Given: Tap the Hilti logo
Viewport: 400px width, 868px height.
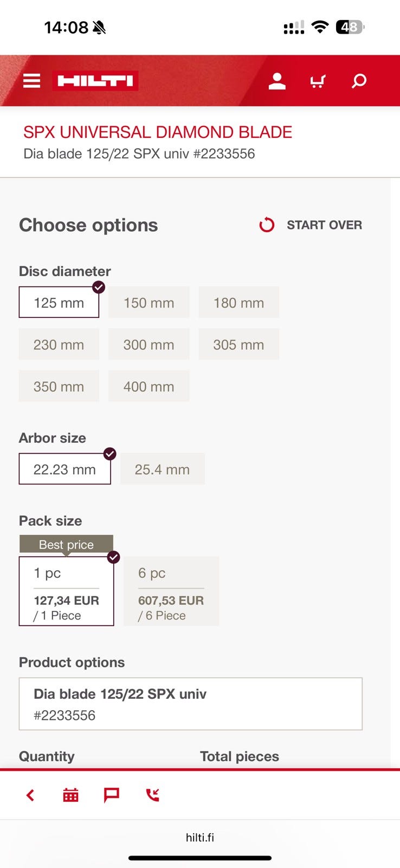Looking at the screenshot, I should [x=95, y=81].
